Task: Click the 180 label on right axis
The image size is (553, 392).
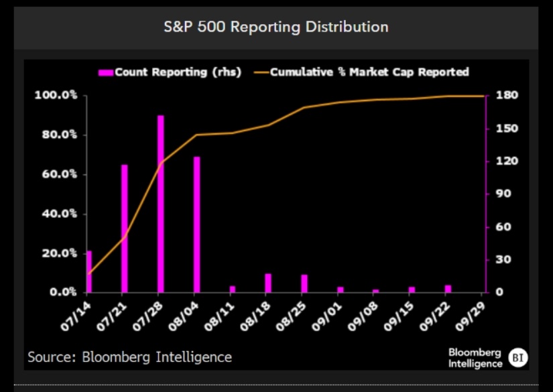Action: (507, 95)
